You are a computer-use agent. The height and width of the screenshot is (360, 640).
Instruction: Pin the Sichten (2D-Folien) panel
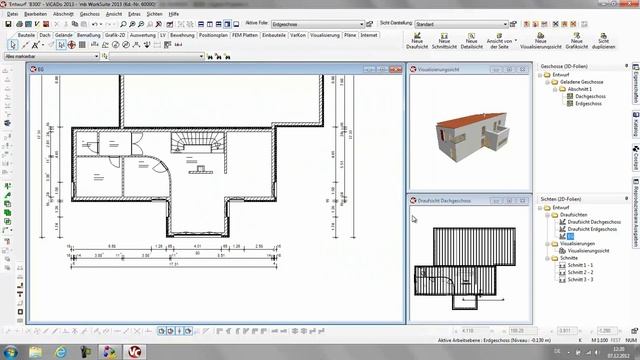(627, 199)
